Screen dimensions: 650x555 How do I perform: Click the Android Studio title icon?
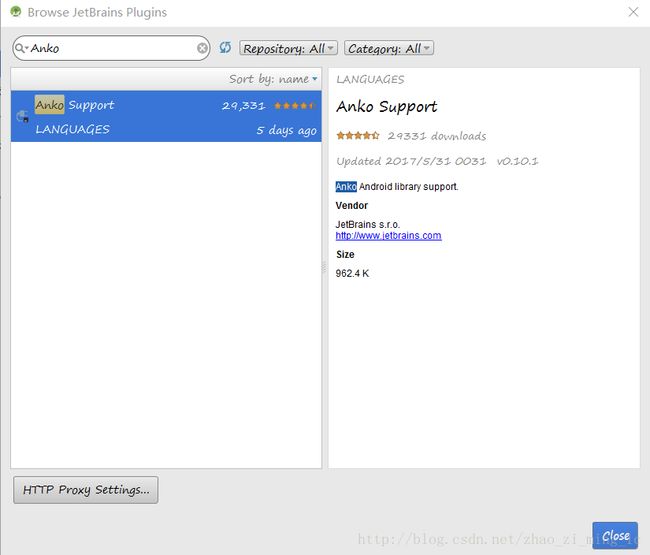[15, 12]
